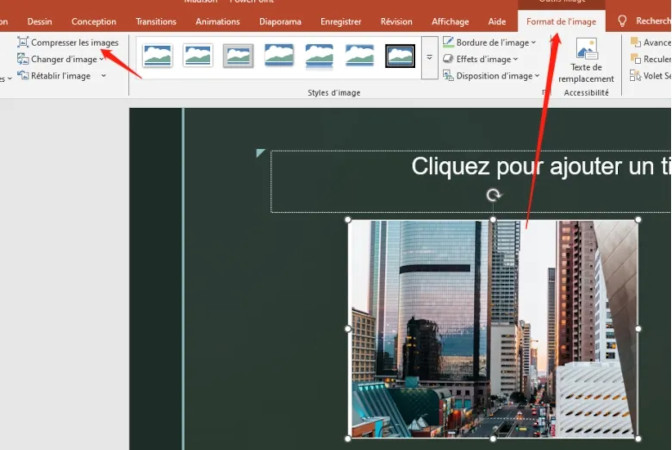Screen dimensions: 672x450
Task: Click the title placeholder Cliquez pour ajouter
Action: [x=471, y=181]
